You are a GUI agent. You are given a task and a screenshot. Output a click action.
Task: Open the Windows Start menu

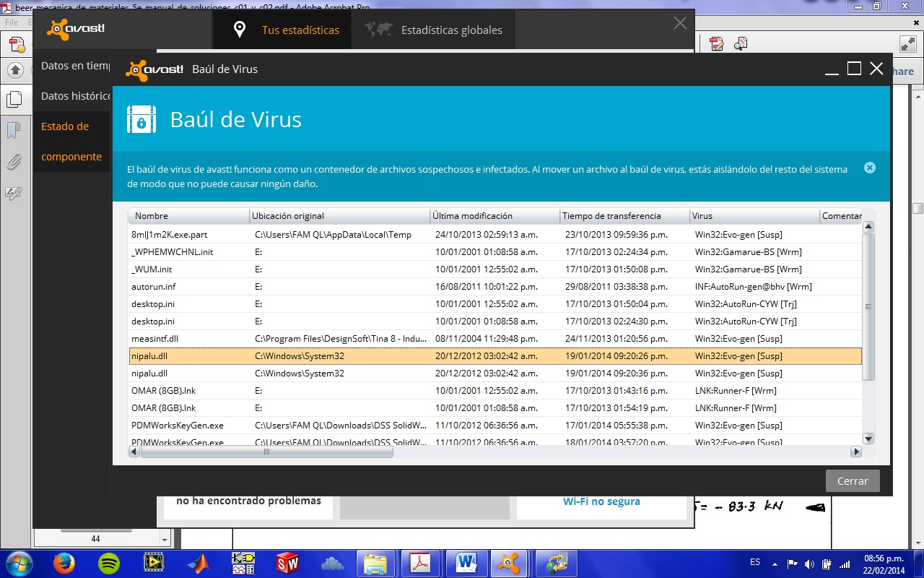click(x=18, y=564)
